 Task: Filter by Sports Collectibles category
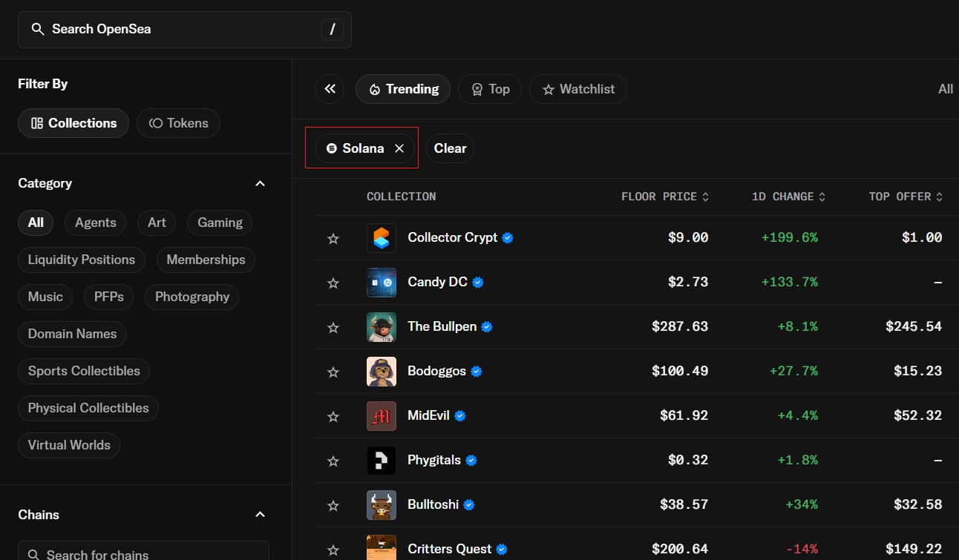click(x=84, y=371)
